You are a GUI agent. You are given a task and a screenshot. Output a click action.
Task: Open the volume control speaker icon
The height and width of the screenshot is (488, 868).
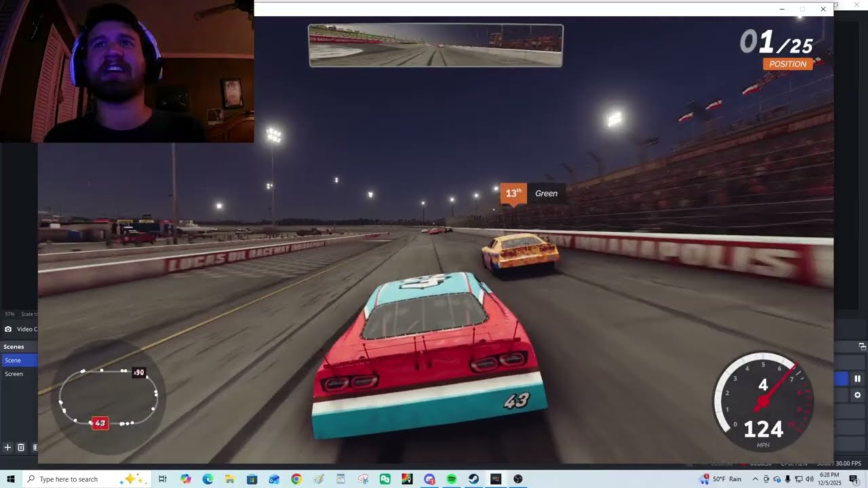pos(810,479)
